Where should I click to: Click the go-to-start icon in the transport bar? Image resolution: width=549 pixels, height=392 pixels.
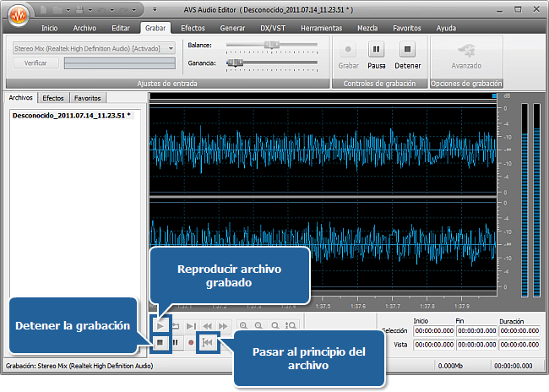pyautogui.click(x=209, y=343)
